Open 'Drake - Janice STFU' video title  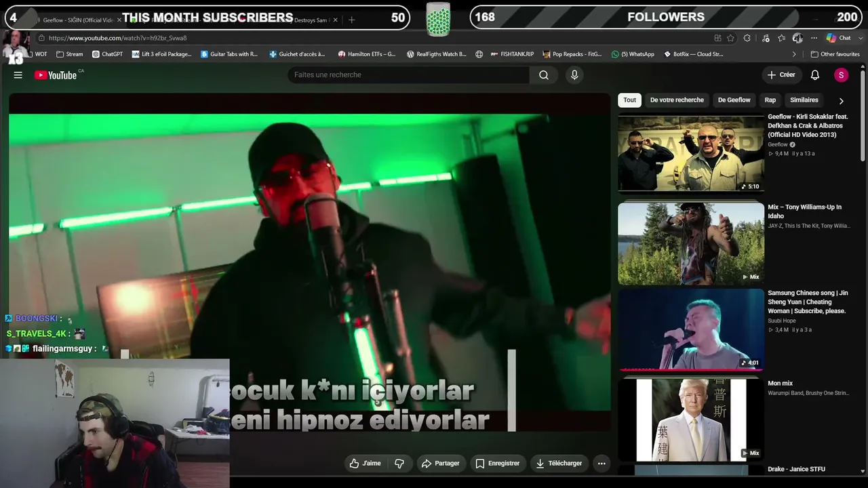point(796,470)
